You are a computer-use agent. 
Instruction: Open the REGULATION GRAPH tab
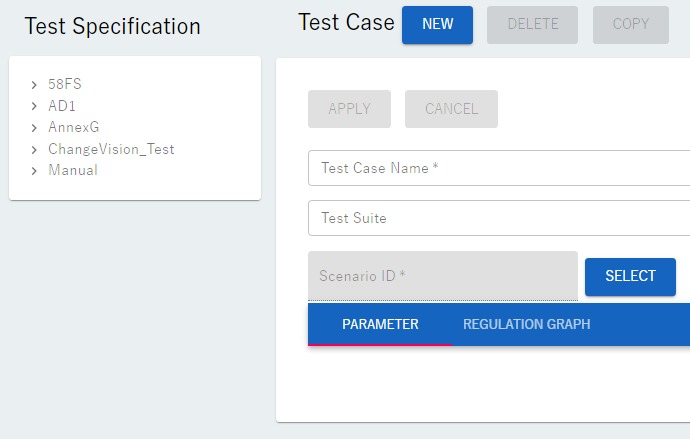[526, 325]
